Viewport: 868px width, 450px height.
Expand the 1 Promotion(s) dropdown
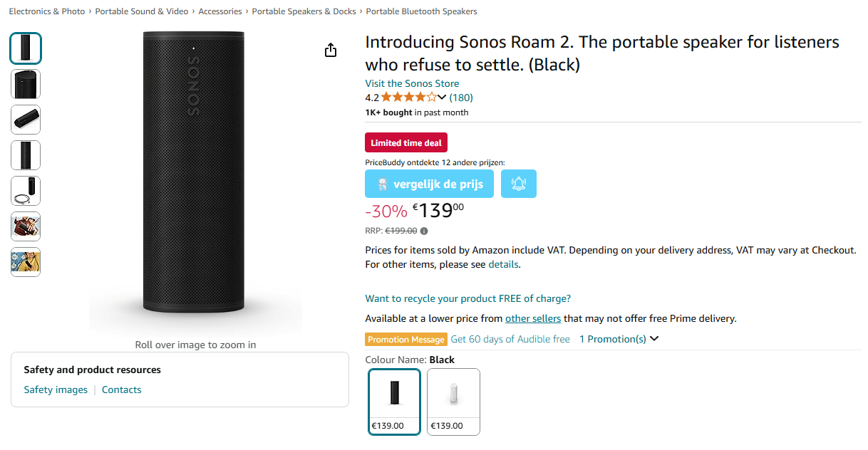pos(617,338)
